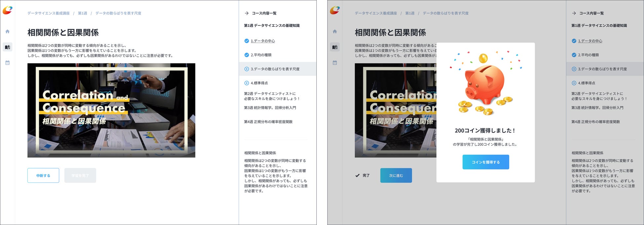Image resolution: width=644 pixels, height=225 pixels.
Task: Click play icon of 4.標準得点 in left screen
Action: [x=246, y=83]
